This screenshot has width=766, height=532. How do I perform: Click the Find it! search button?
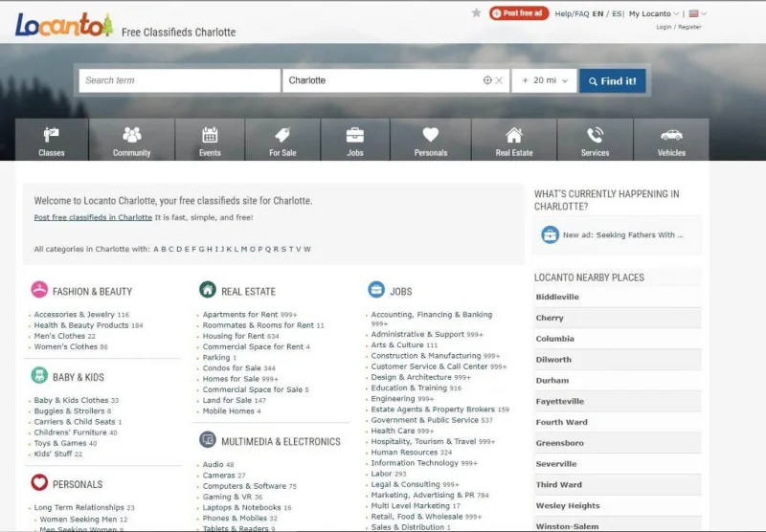pos(613,81)
